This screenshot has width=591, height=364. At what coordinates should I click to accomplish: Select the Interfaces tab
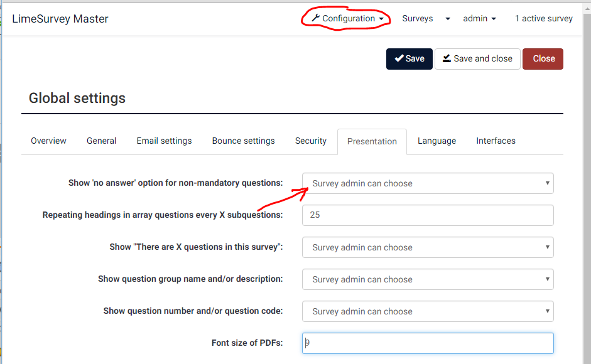pyautogui.click(x=496, y=141)
